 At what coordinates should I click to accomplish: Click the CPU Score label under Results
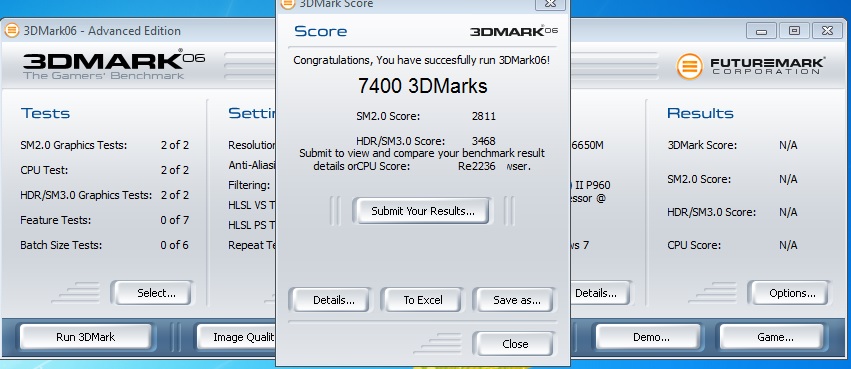pyautogui.click(x=694, y=245)
